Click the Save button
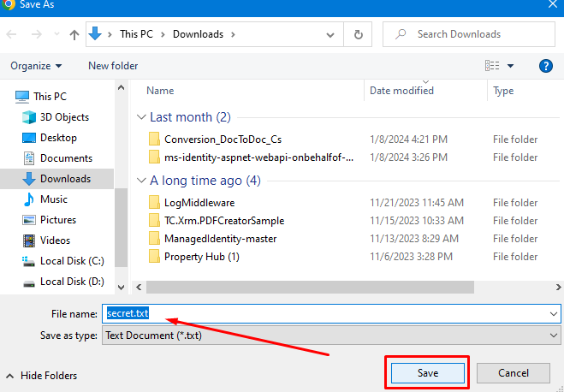Image resolution: width=564 pixels, height=392 pixels. point(428,373)
